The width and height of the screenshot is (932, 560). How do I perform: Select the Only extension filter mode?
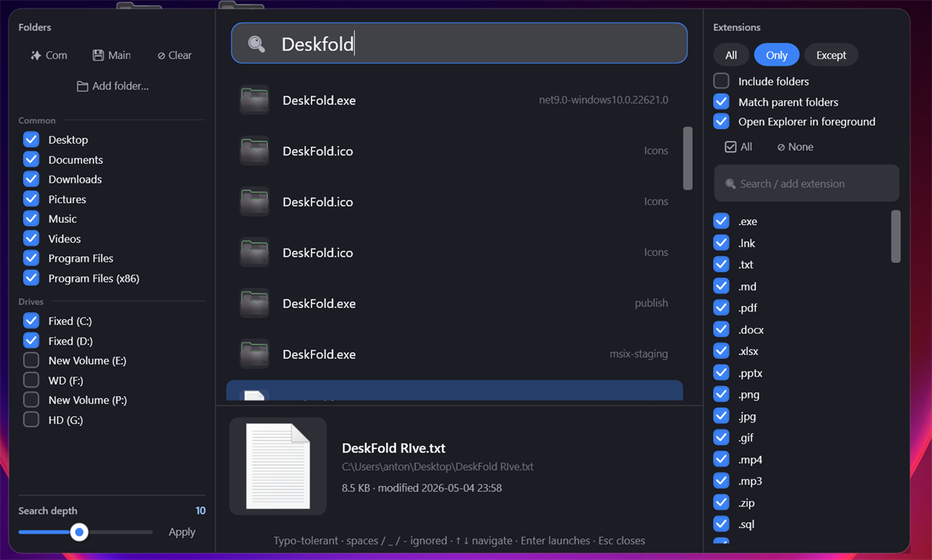pos(777,55)
